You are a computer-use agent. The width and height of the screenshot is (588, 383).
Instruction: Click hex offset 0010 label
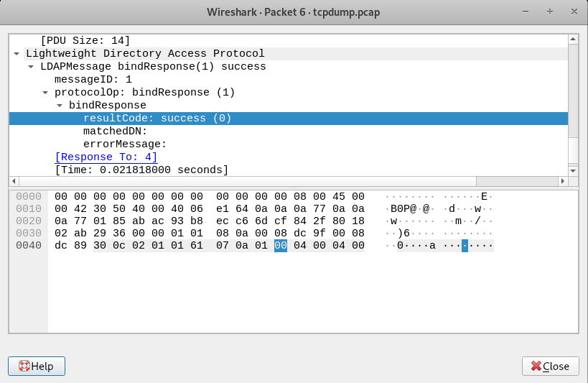pos(29,209)
